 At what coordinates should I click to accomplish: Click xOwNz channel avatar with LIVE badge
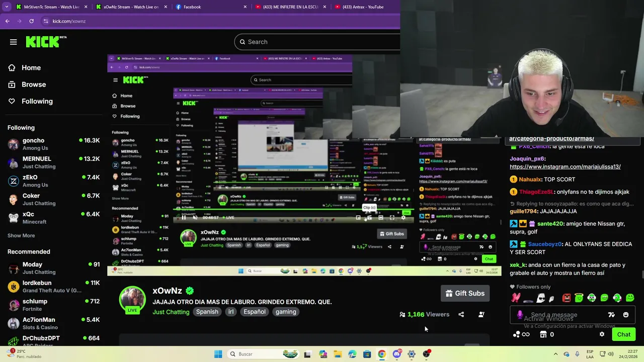click(x=132, y=300)
